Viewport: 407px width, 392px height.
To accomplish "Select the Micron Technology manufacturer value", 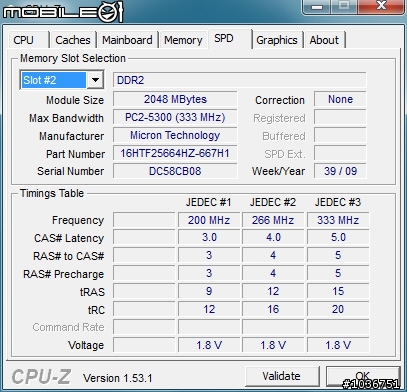I will (175, 135).
